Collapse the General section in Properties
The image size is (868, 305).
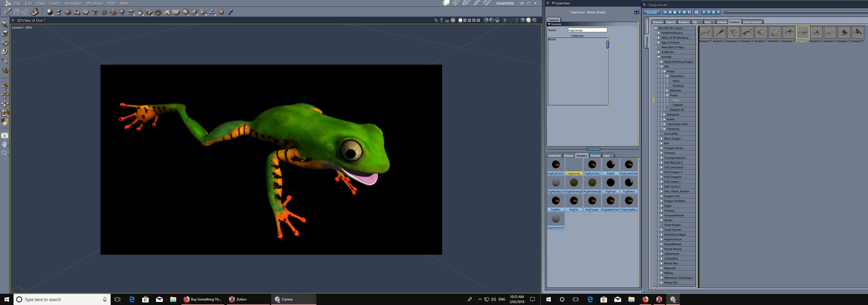click(x=549, y=24)
